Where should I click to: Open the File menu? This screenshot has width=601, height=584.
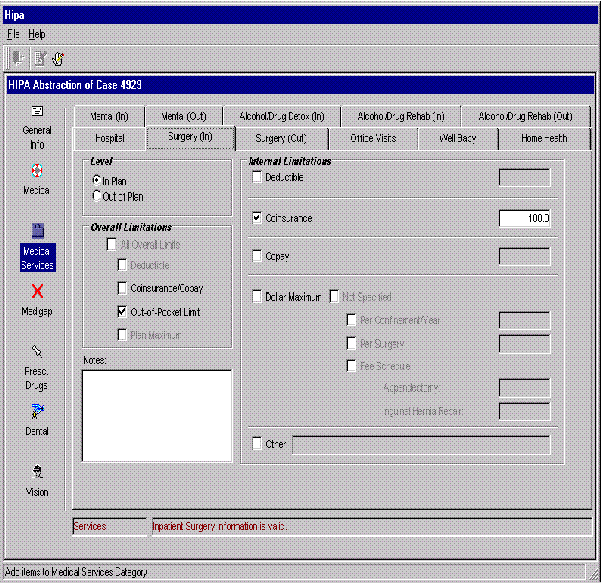[14, 34]
